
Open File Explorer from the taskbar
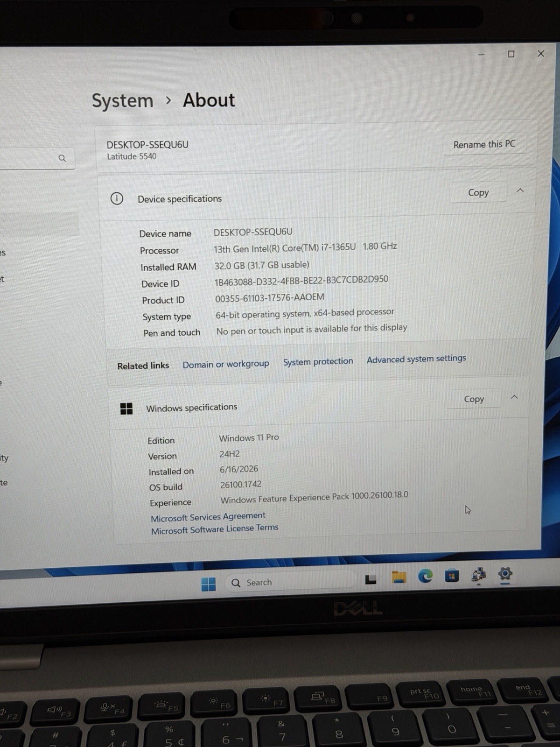click(x=399, y=577)
